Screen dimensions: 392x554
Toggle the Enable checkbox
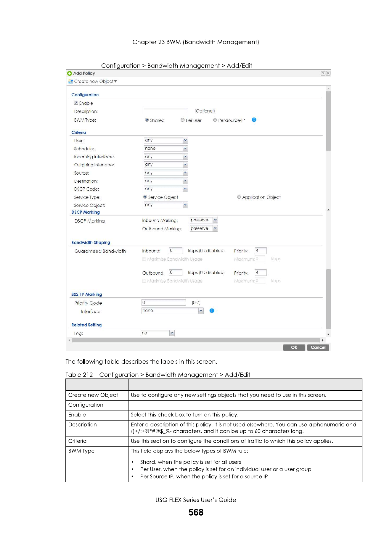[76, 103]
